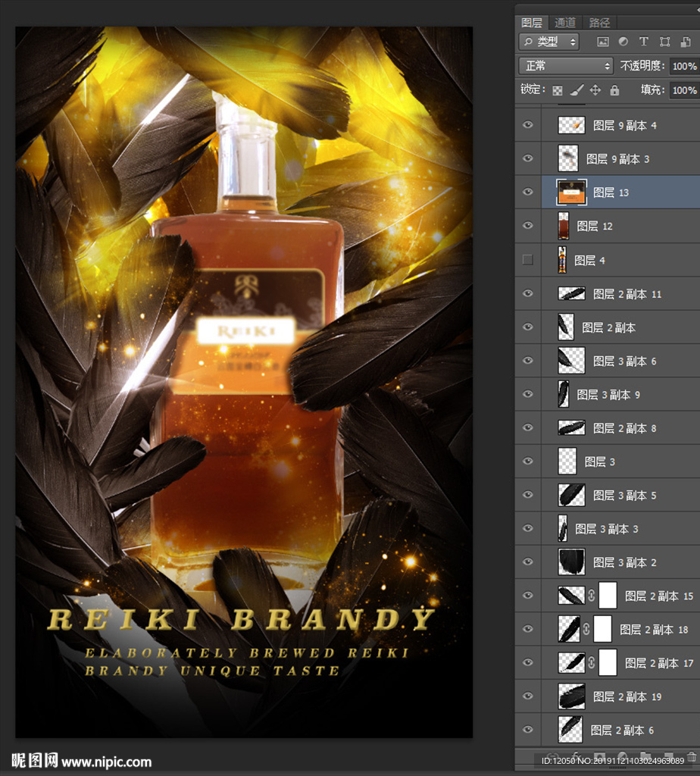Switch to the 路径 tab
Screen dimensions: 700x776
[599, 23]
